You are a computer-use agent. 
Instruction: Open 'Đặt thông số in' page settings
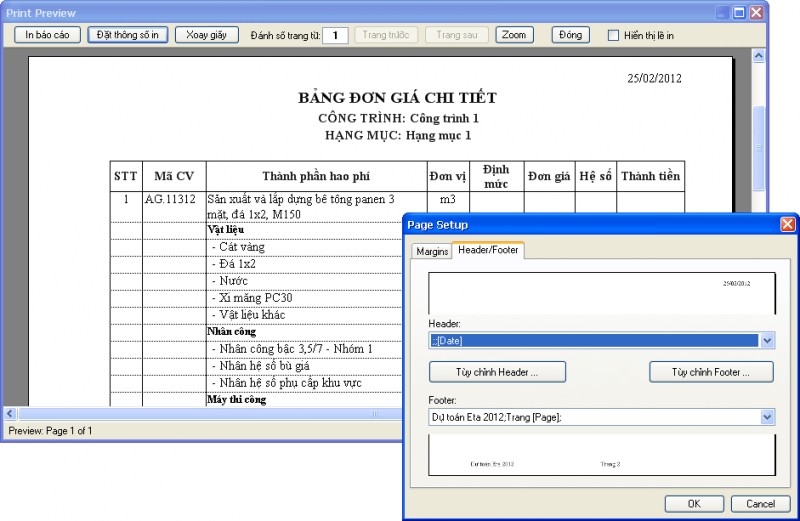(x=127, y=35)
